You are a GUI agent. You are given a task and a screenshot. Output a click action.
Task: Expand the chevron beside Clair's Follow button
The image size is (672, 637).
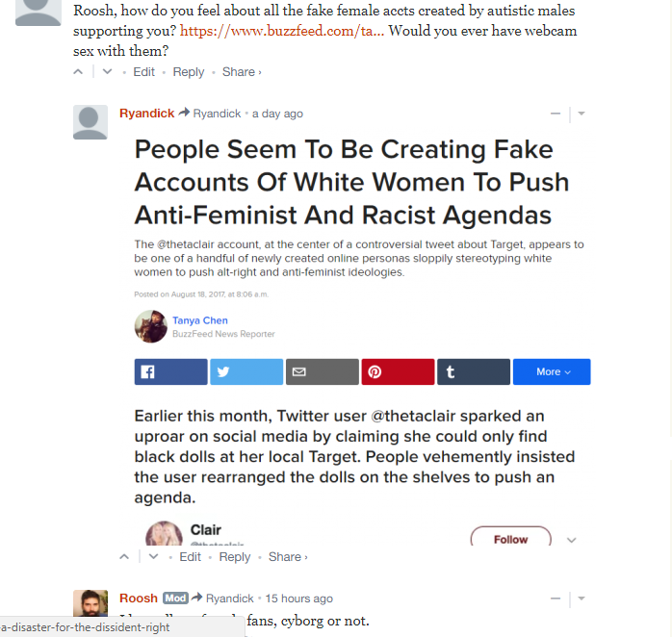pos(571,540)
